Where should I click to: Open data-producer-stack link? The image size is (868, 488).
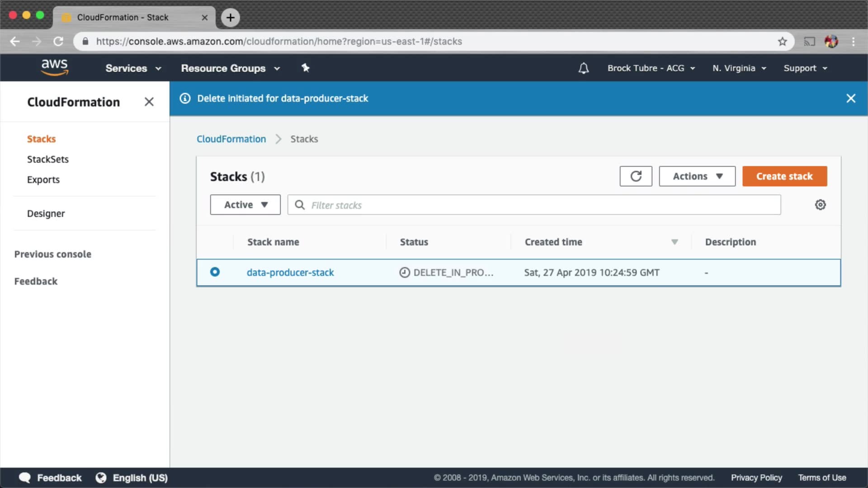coord(290,272)
